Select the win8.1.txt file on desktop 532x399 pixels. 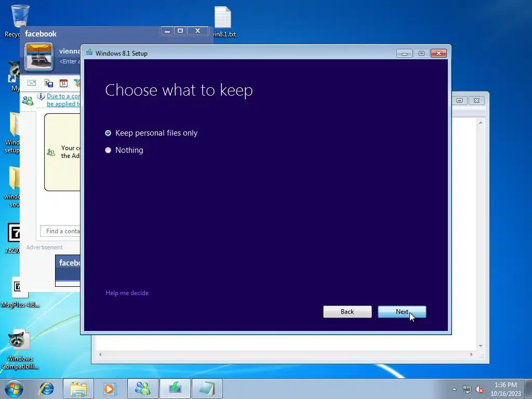tap(223, 21)
